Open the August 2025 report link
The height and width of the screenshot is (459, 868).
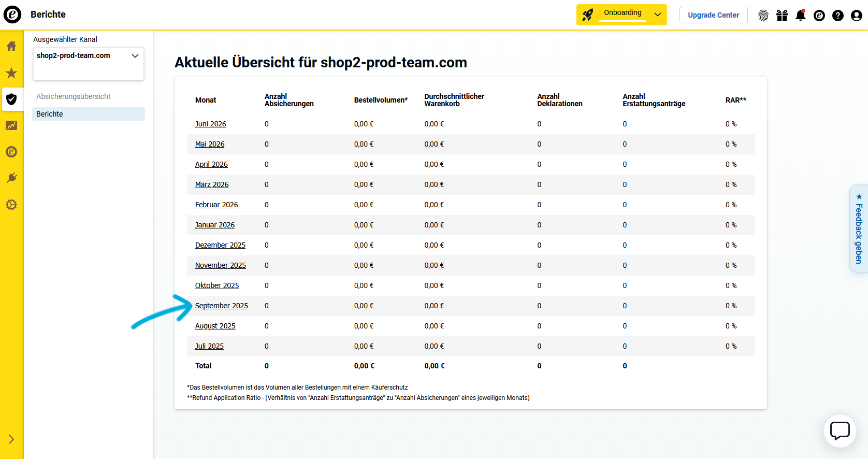[x=215, y=326]
